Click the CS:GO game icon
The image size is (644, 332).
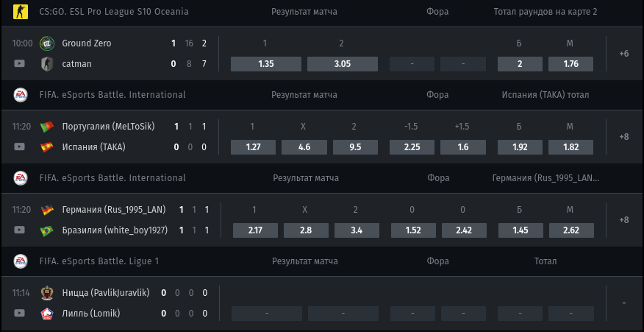click(x=20, y=12)
